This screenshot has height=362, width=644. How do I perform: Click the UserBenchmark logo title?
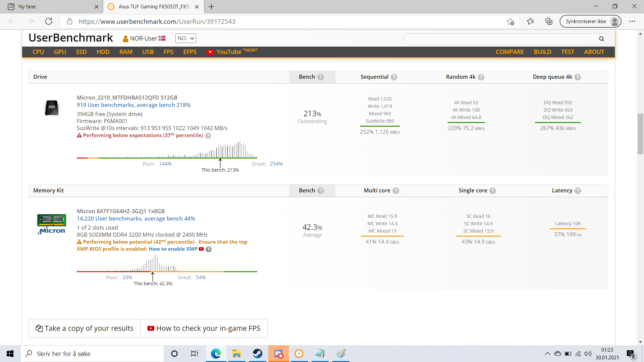click(x=71, y=38)
